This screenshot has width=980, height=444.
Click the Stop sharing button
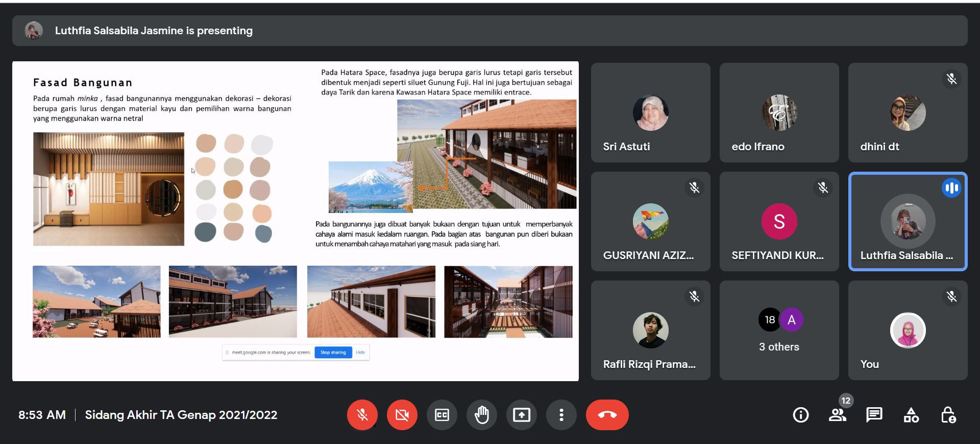tap(333, 353)
